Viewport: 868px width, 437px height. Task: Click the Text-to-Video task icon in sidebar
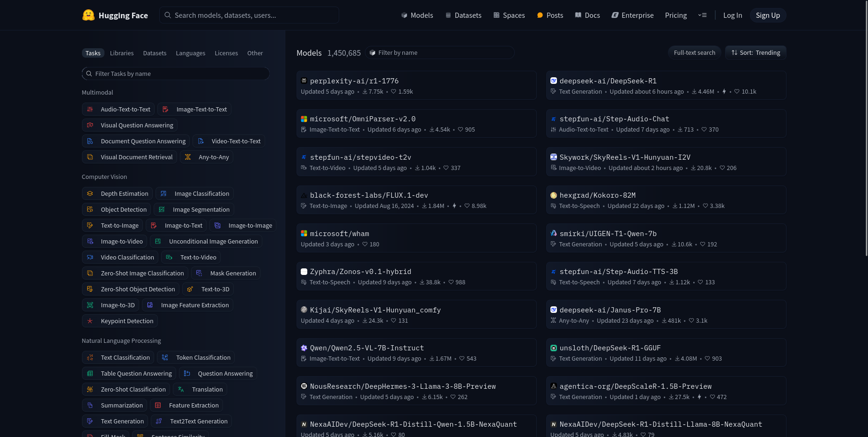tap(169, 257)
